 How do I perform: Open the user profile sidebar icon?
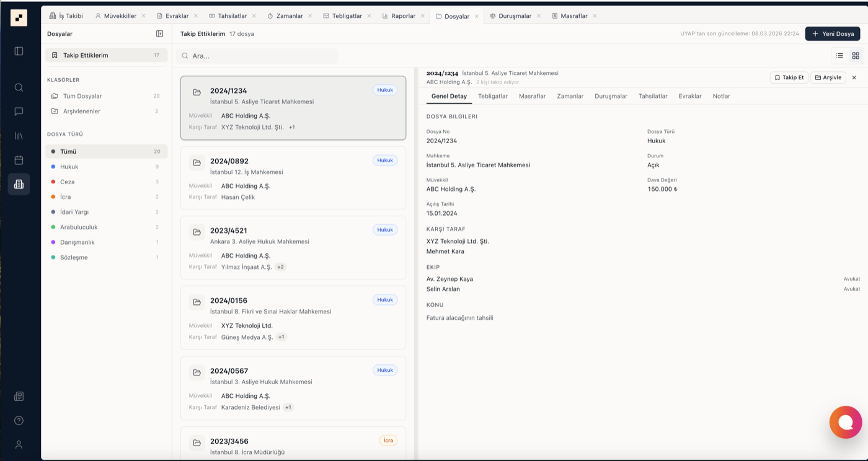19,444
